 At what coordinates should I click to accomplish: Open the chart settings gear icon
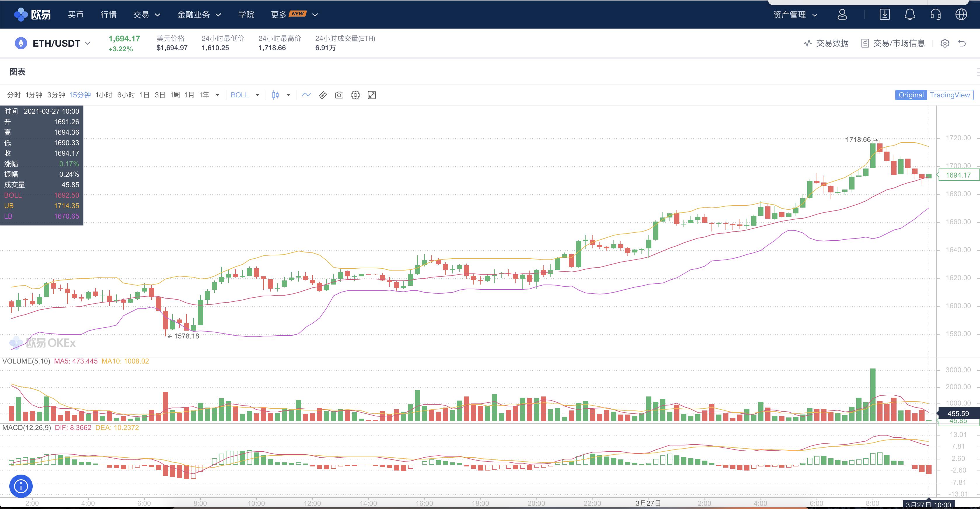tap(355, 95)
